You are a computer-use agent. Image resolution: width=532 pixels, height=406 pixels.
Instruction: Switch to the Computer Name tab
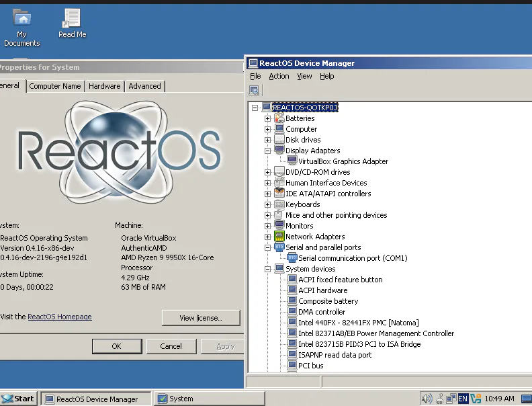point(55,86)
